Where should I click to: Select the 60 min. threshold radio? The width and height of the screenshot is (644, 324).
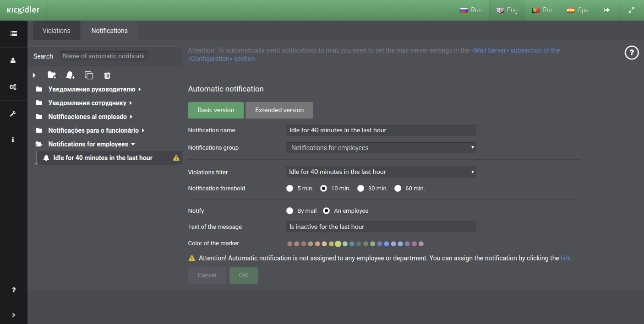[x=398, y=188]
